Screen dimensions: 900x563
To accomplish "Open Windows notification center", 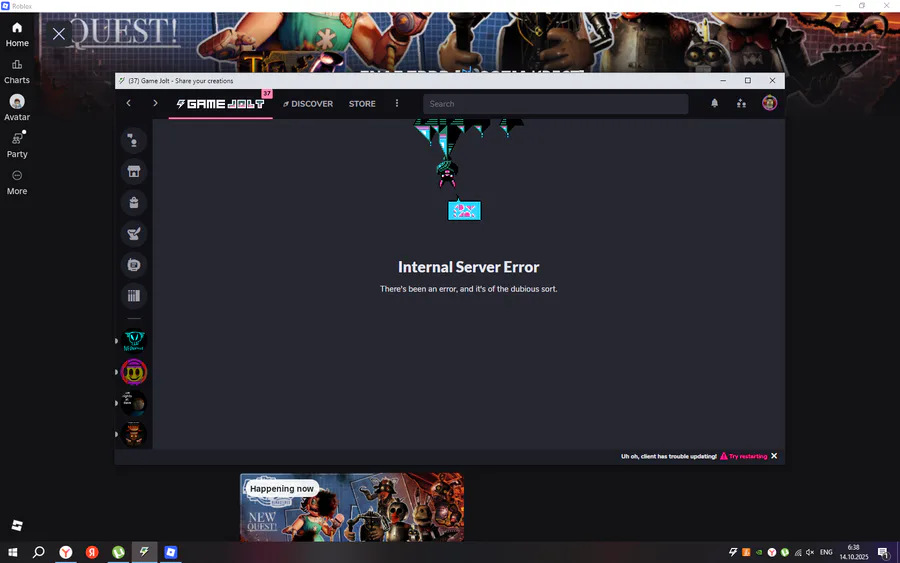I will tap(883, 553).
